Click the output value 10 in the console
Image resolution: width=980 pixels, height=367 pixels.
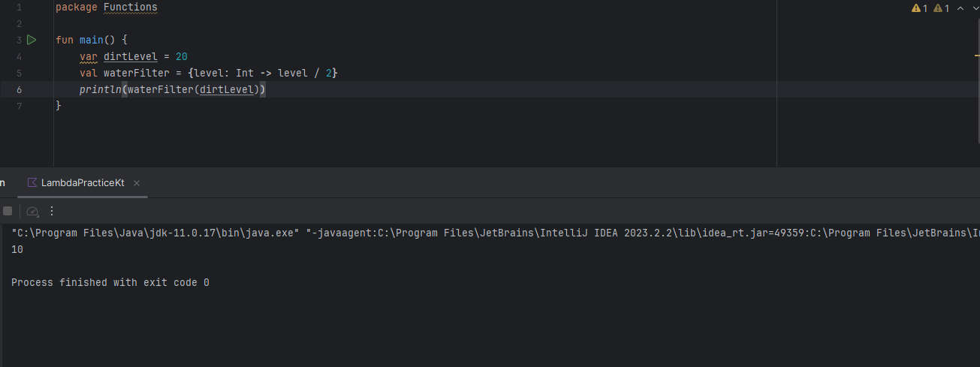17,250
